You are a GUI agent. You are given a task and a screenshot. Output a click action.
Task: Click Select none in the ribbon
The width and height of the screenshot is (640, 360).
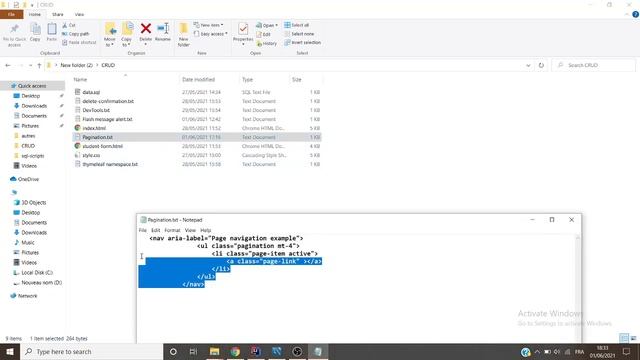(299, 34)
